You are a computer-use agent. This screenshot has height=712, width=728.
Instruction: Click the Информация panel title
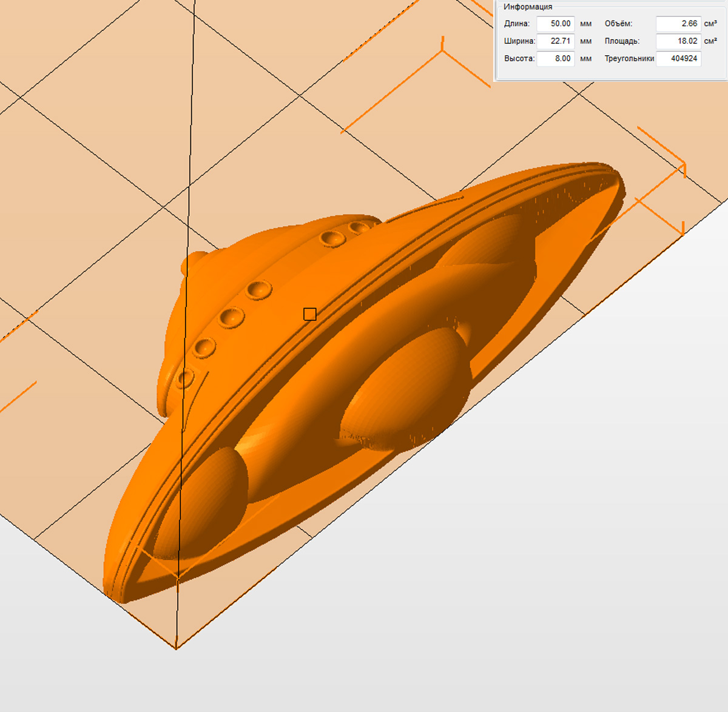point(527,7)
